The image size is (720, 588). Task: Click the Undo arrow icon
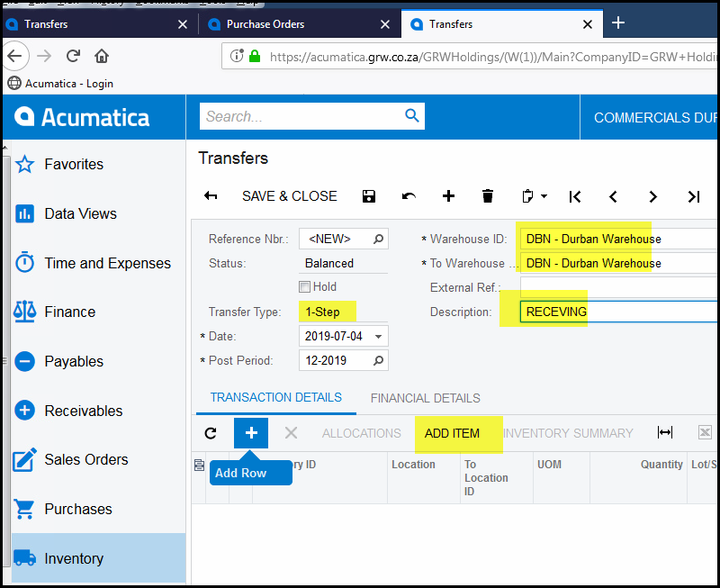coord(409,196)
